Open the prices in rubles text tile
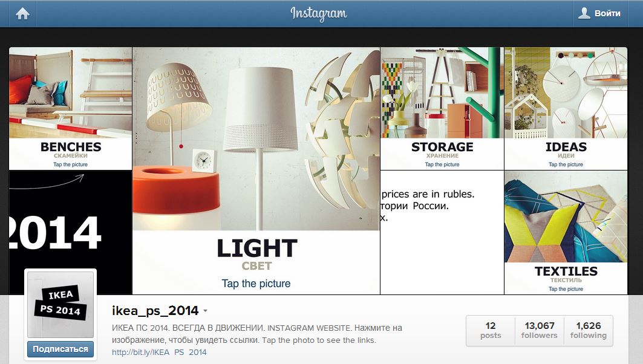The height and width of the screenshot is (364, 643). (x=442, y=232)
